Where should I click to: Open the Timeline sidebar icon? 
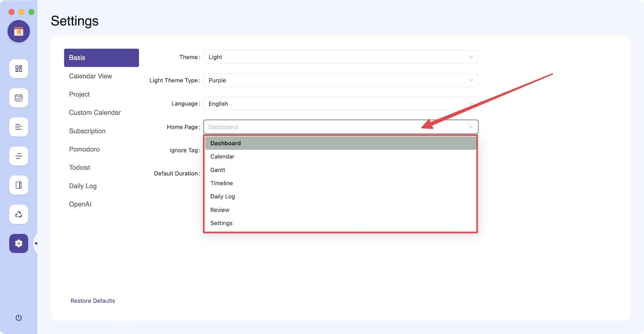tap(18, 156)
